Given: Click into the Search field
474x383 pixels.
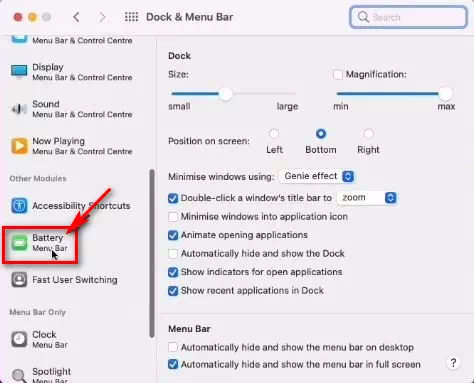Looking at the screenshot, I should [408, 17].
